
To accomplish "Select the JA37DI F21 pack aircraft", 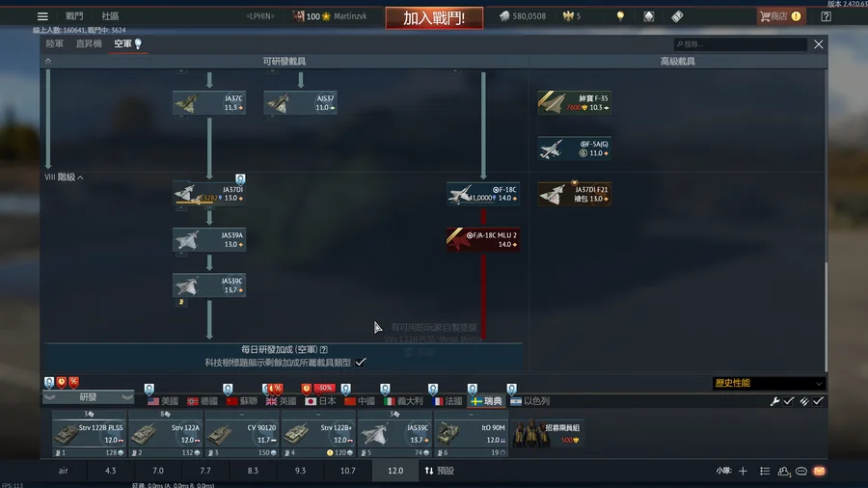I will [575, 194].
